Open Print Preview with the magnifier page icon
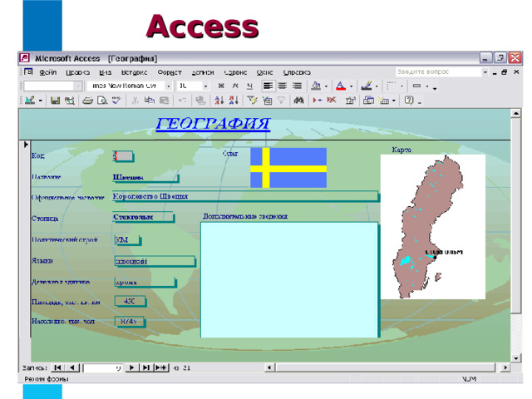The image size is (532, 399). pos(101,101)
